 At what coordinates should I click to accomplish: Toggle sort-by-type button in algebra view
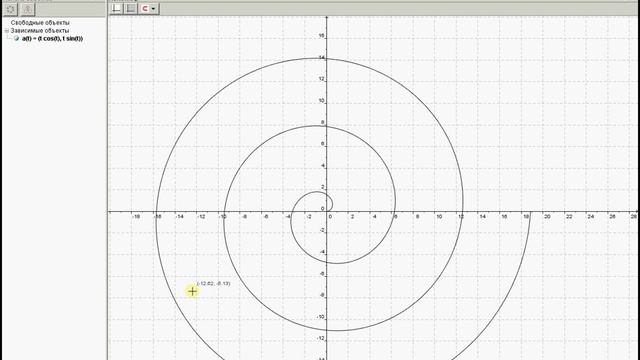coord(27,9)
